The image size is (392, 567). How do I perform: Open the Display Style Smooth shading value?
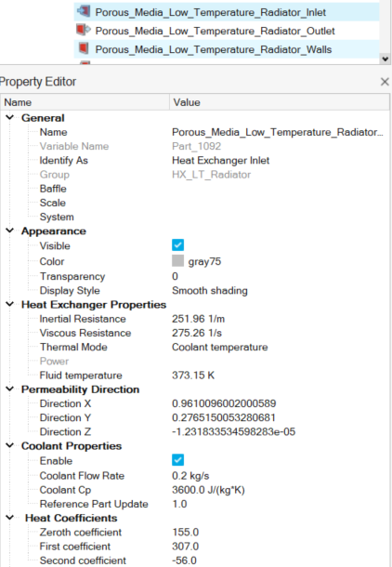210,291
